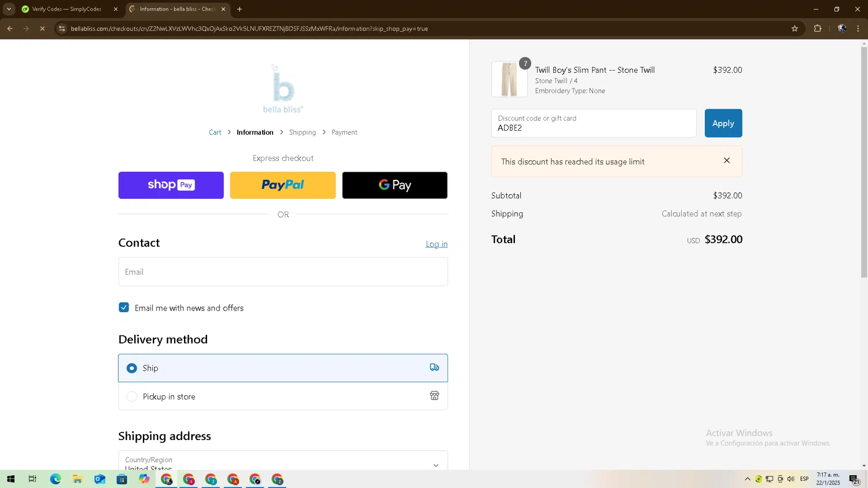The height and width of the screenshot is (488, 868).
Task: Click the Meet Now camera tray icon
Action: click(780, 479)
